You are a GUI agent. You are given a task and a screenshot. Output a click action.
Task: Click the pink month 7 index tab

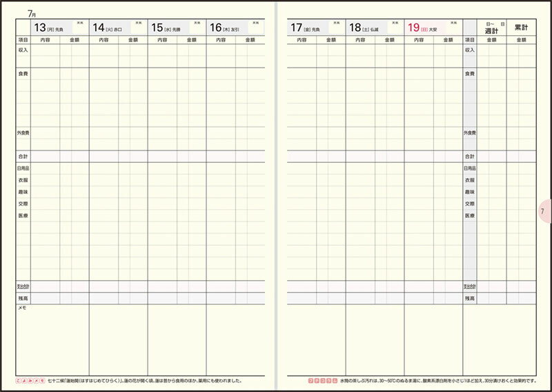click(544, 211)
